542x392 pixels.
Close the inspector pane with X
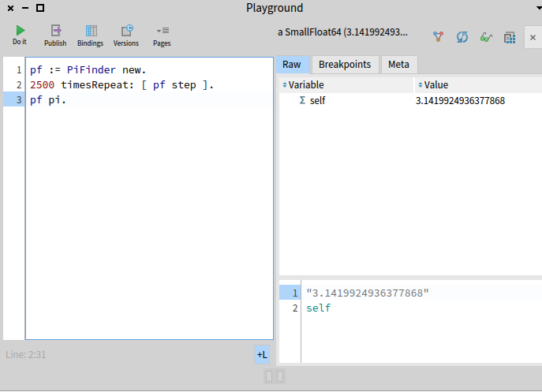click(533, 37)
